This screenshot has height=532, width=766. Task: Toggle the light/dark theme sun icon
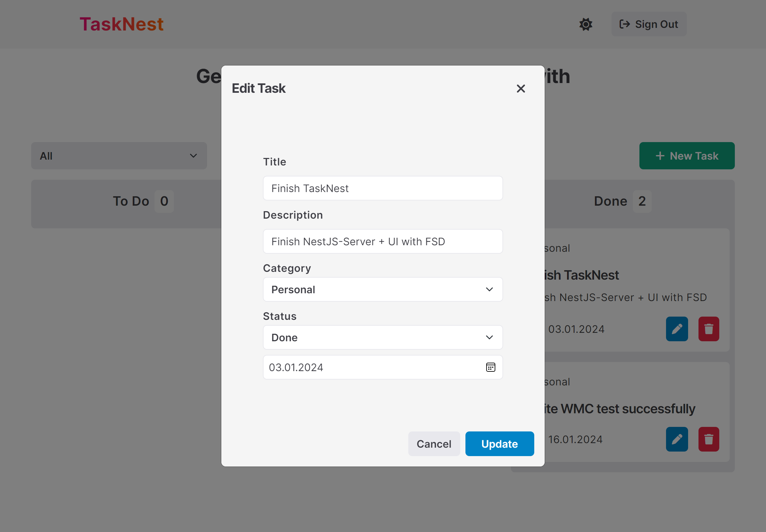pos(586,24)
